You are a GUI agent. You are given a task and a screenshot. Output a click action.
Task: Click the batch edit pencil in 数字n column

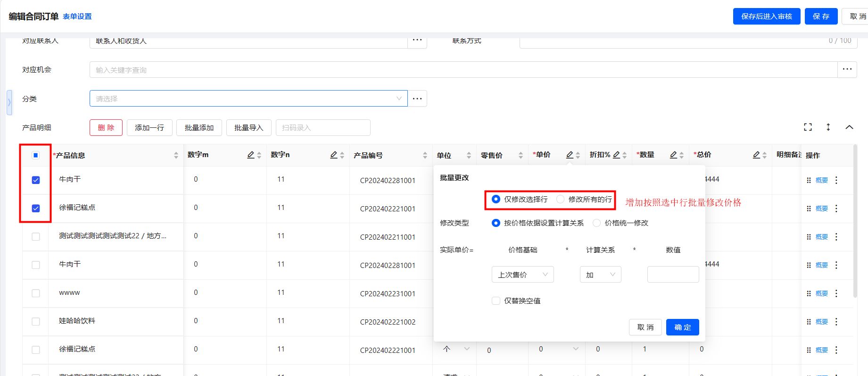point(334,155)
